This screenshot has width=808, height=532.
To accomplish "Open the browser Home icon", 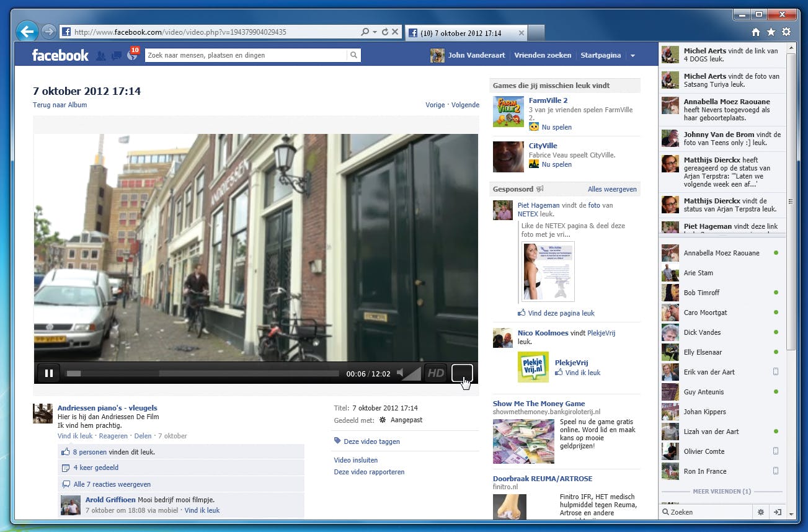I will (756, 32).
